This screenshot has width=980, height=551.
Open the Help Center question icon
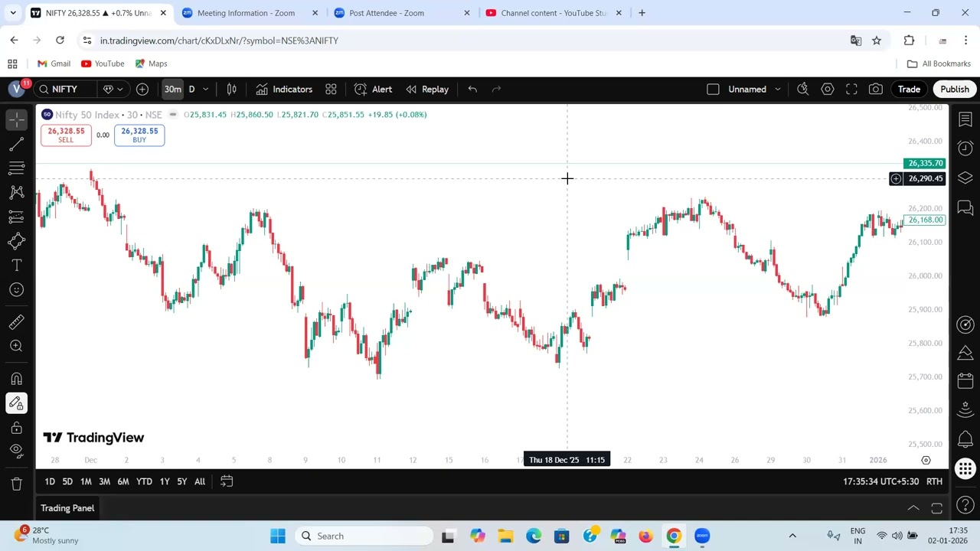tap(965, 504)
